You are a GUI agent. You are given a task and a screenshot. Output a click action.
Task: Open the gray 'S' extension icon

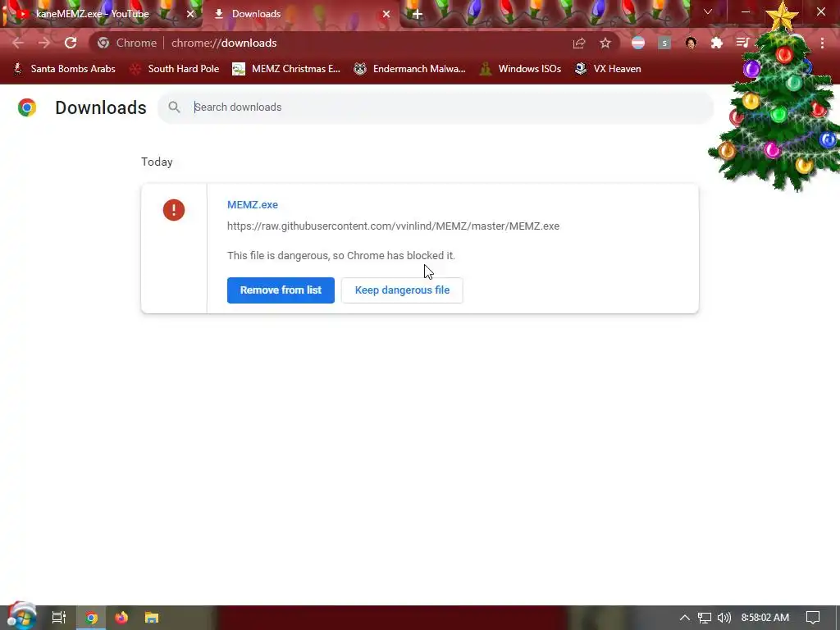pyautogui.click(x=664, y=43)
